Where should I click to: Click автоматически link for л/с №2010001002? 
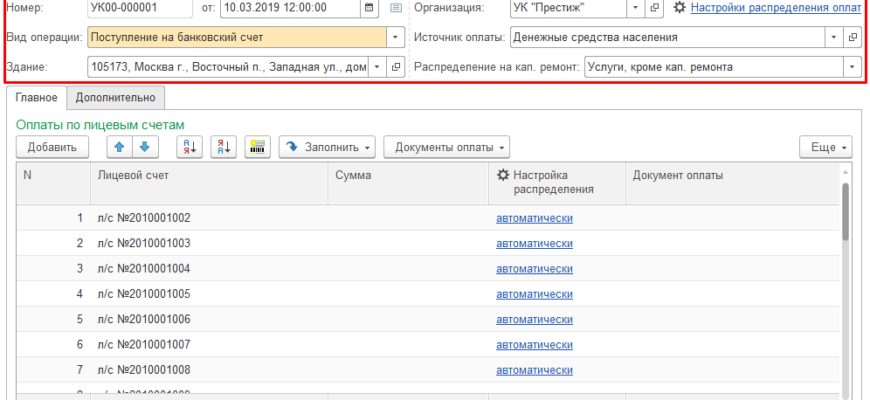coord(534,218)
